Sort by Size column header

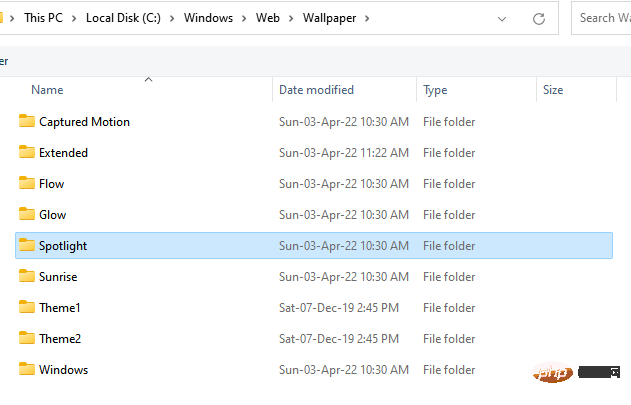(x=553, y=90)
